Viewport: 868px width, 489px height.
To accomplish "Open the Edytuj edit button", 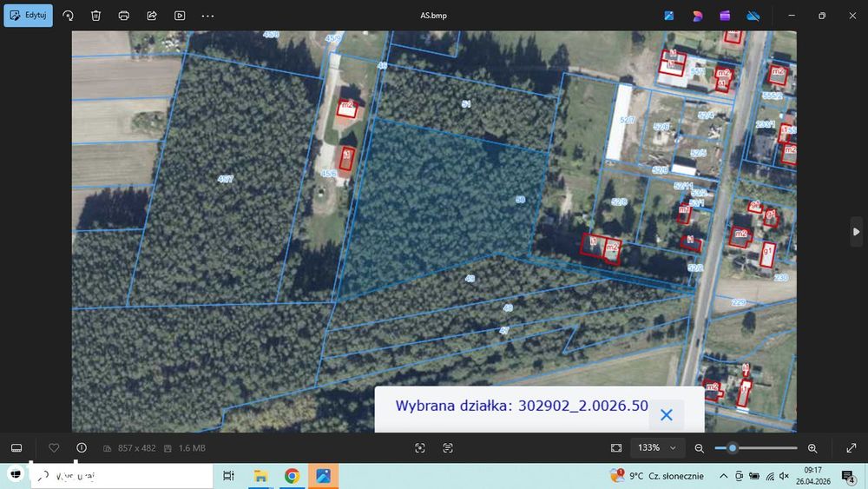I will 29,16.
